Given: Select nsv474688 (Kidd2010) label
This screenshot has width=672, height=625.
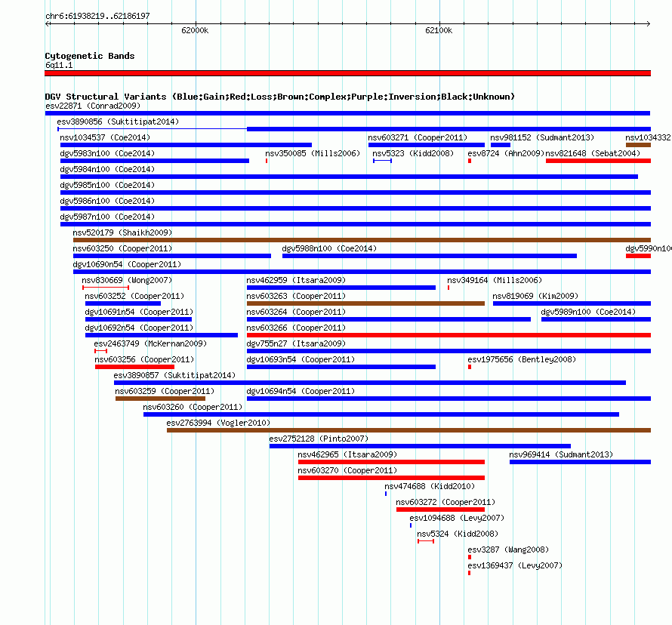Looking at the screenshot, I should [x=430, y=486].
